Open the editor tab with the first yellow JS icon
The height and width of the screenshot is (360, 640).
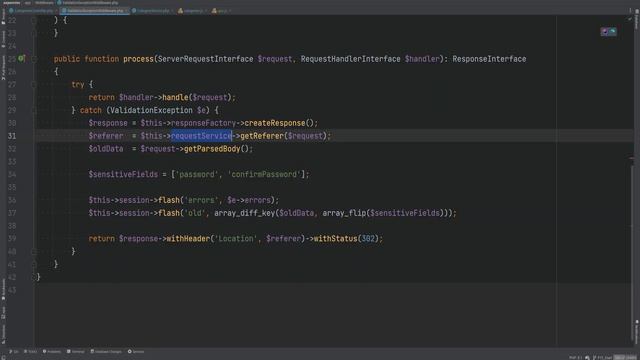click(x=191, y=11)
